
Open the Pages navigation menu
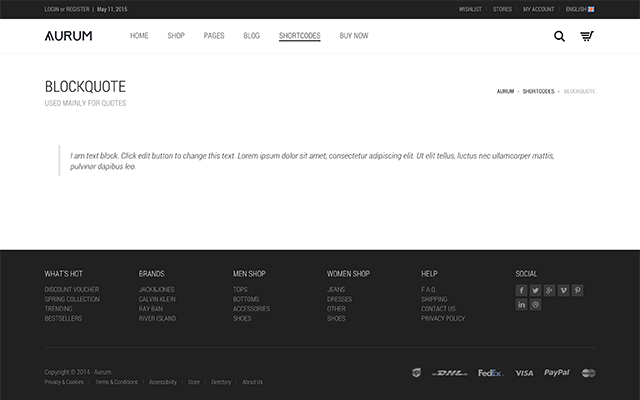click(214, 36)
